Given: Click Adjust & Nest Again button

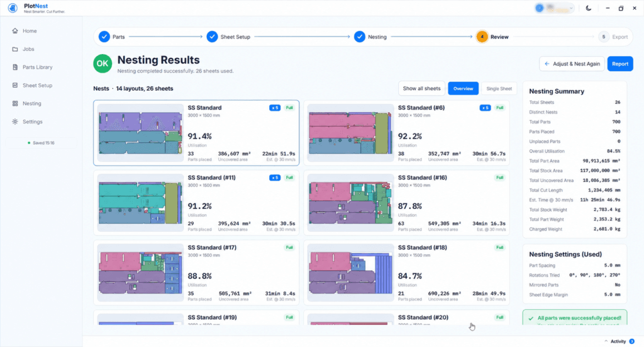Looking at the screenshot, I should point(572,64).
